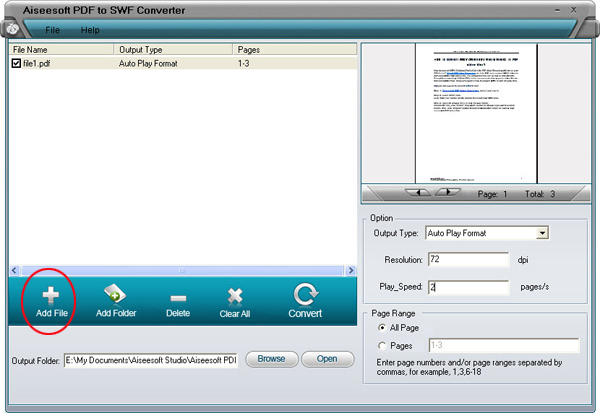Click the Clear All cross icon
Screen dimensions: 600x413
[235, 297]
